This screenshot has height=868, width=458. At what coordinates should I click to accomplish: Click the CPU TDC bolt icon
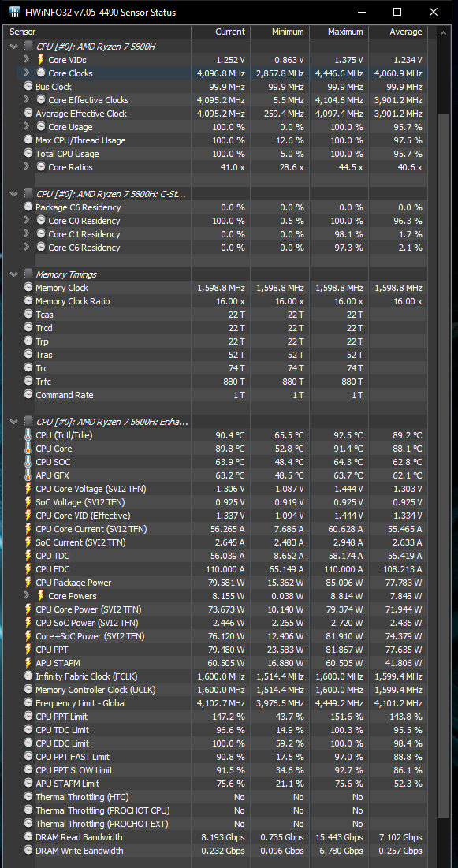tap(28, 556)
